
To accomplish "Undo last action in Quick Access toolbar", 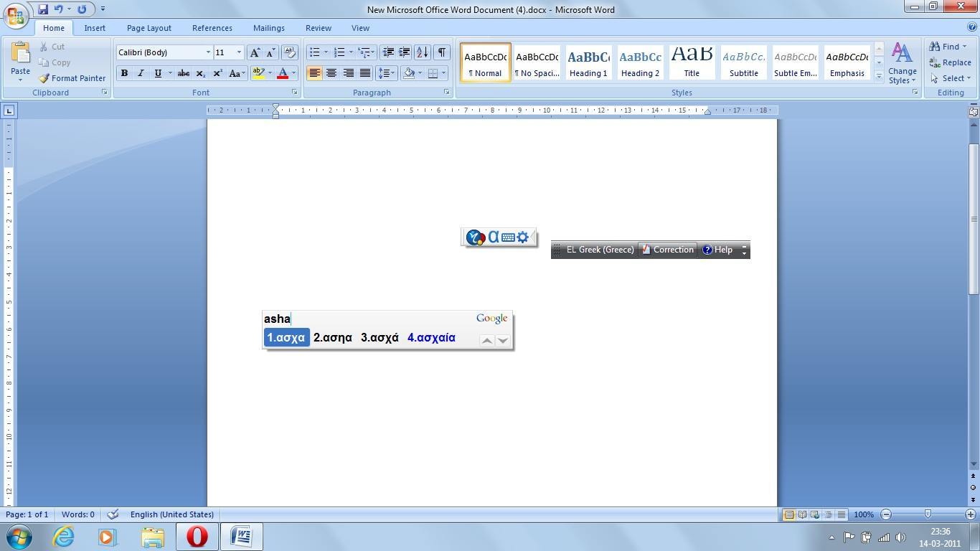I will point(58,9).
